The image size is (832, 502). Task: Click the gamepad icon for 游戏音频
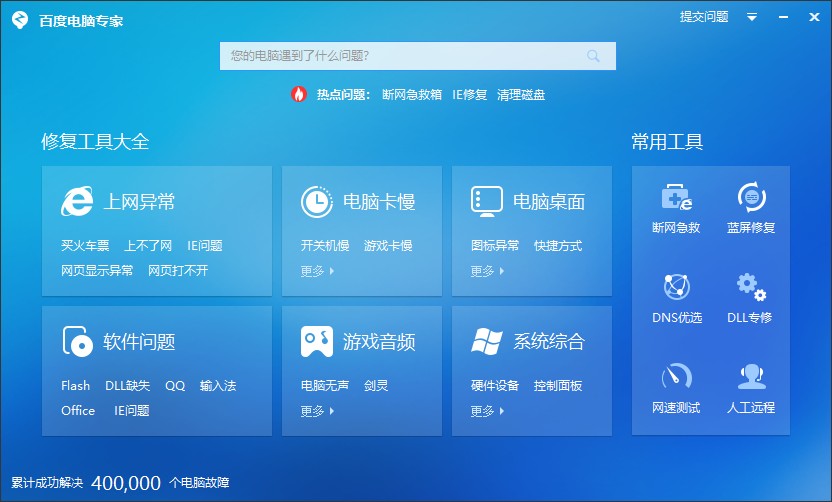317,341
